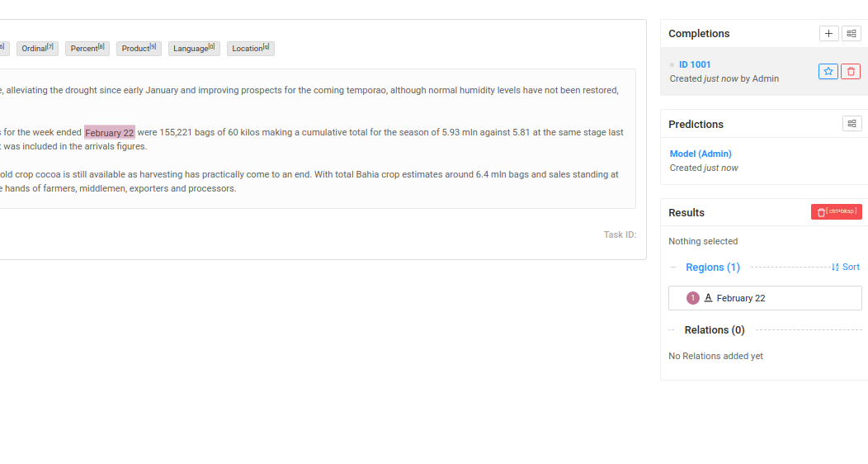
Task: Open the completions grid view icon
Action: [x=851, y=34]
